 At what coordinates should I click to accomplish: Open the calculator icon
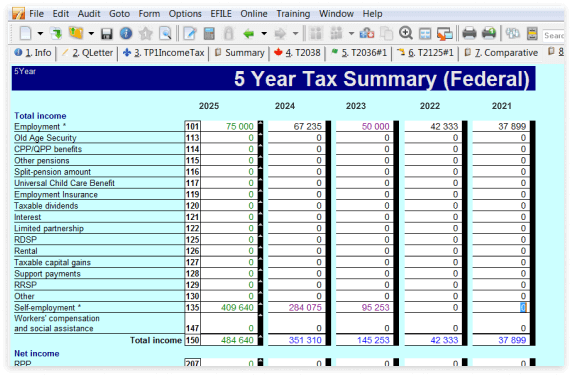[209, 34]
